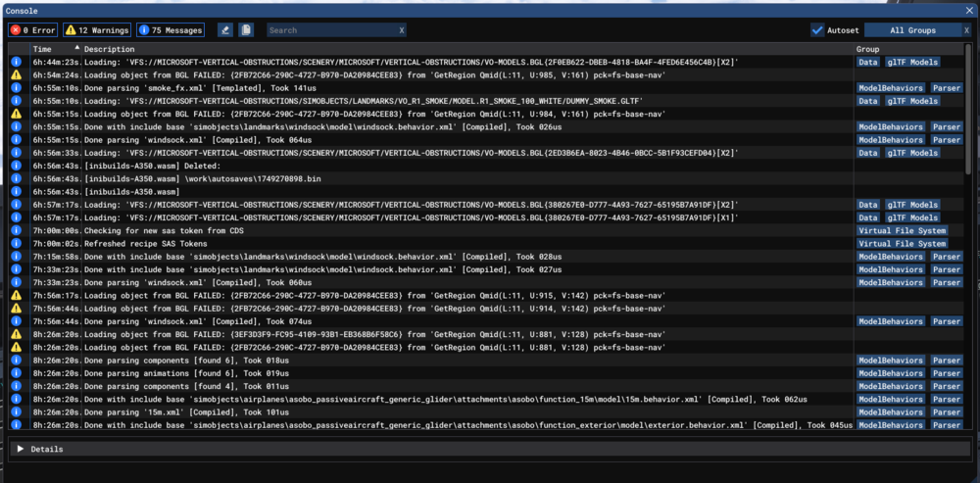Click the sort arrow in the Time column

(x=73, y=48)
